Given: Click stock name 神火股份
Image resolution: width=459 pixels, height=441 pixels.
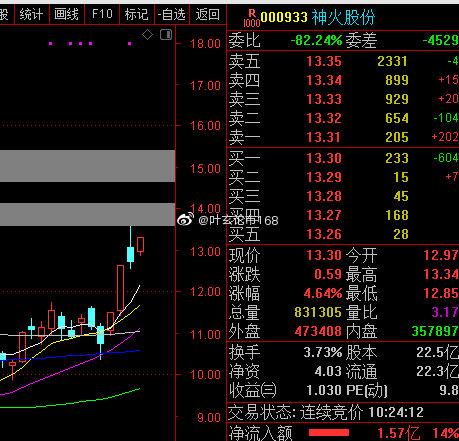Looking at the screenshot, I should (x=344, y=17).
